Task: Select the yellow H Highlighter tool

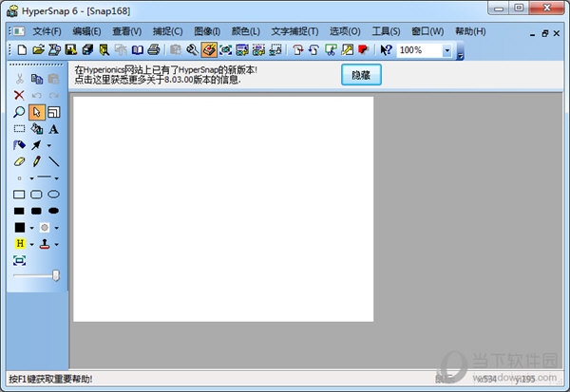Action: 20,243
